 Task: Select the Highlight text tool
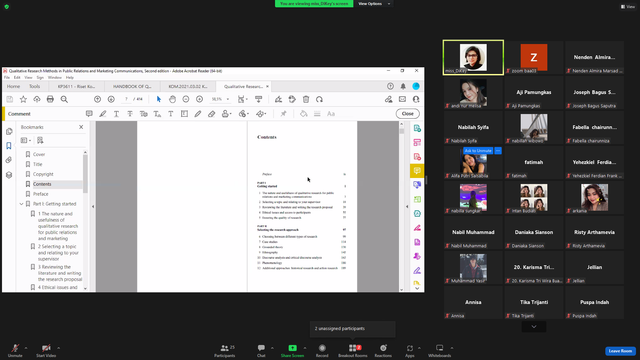tap(103, 114)
